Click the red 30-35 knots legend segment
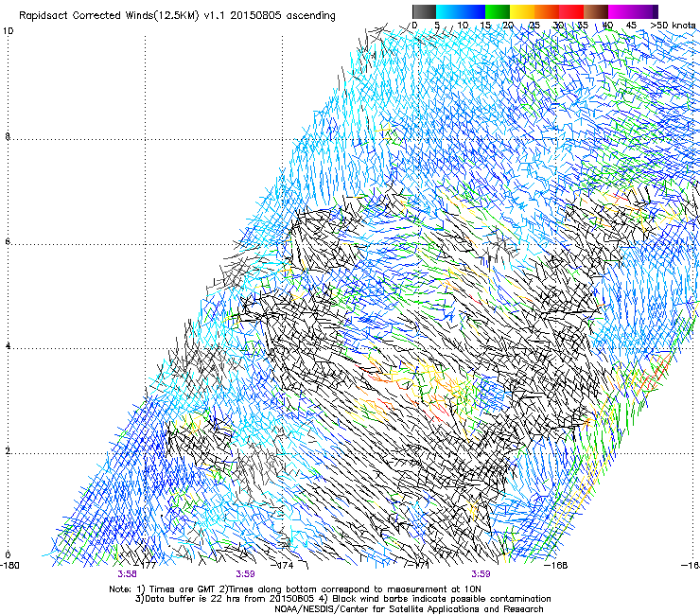700x615 pixels. point(571,11)
